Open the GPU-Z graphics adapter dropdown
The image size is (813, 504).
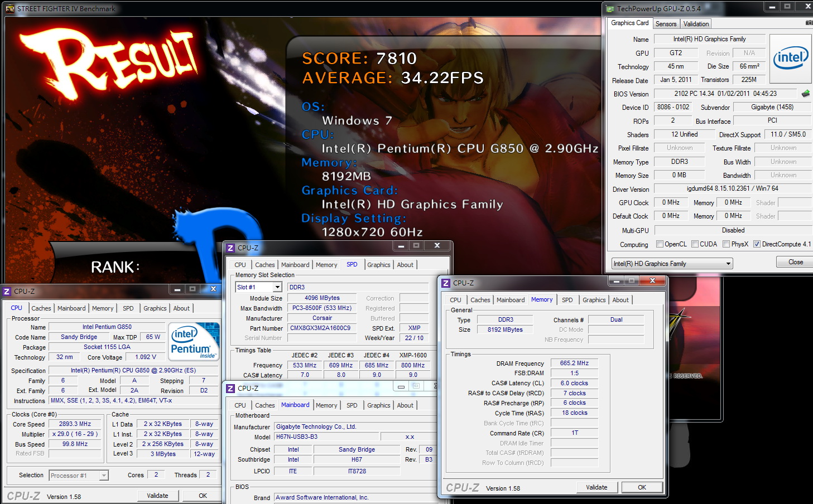click(x=672, y=264)
